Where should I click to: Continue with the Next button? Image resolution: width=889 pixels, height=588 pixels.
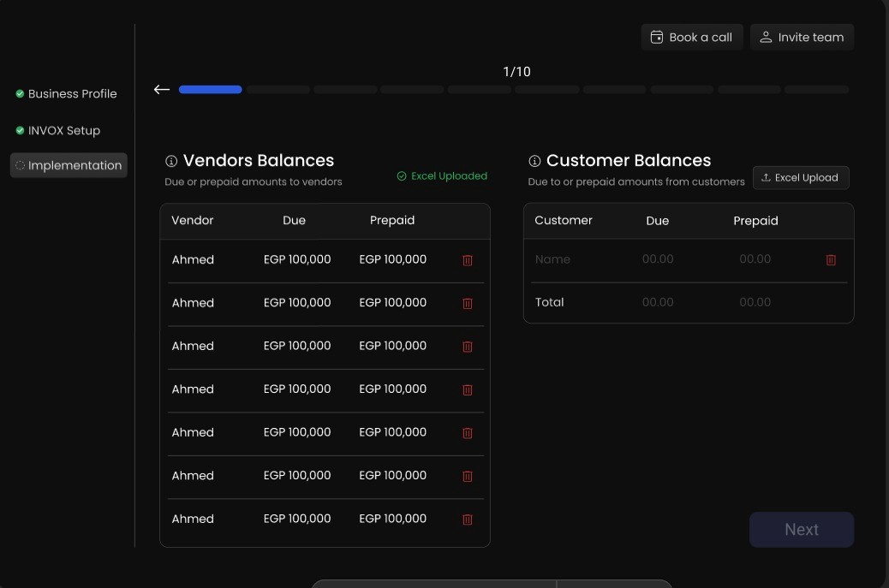click(x=801, y=530)
